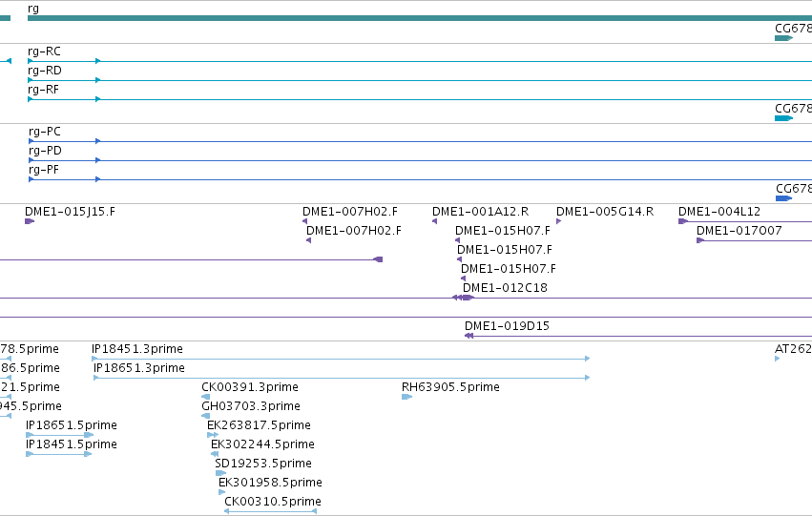The width and height of the screenshot is (812, 516).
Task: Select the DME1-005G14.R label
Action: pyautogui.click(x=605, y=212)
